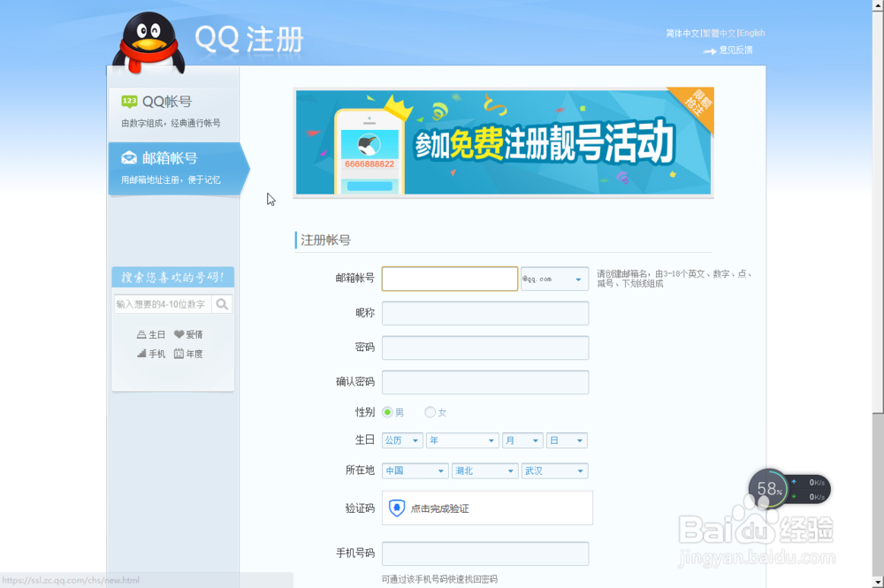Select the 女 gender radio button
Screen dimensions: 884x588
tap(431, 413)
